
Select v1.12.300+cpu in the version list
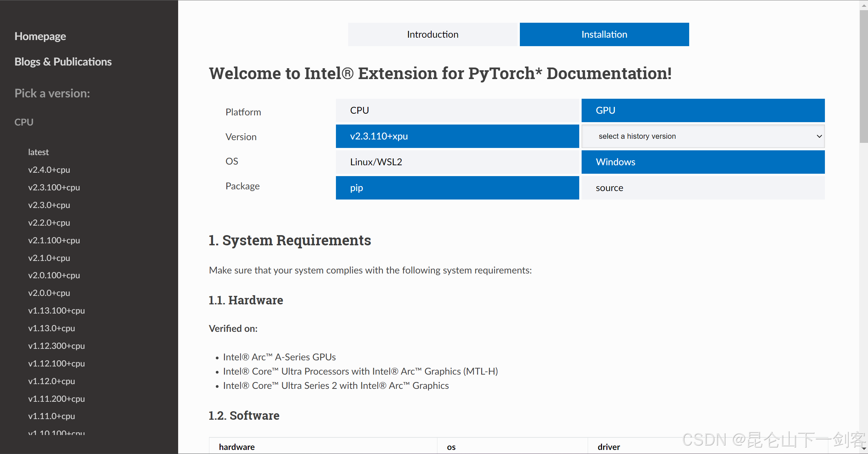click(x=56, y=346)
